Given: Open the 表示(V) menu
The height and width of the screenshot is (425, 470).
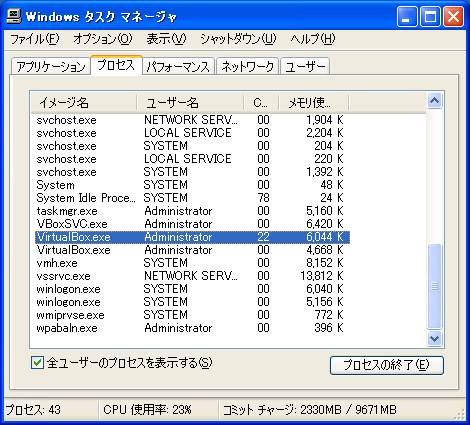Looking at the screenshot, I should pyautogui.click(x=166, y=39).
